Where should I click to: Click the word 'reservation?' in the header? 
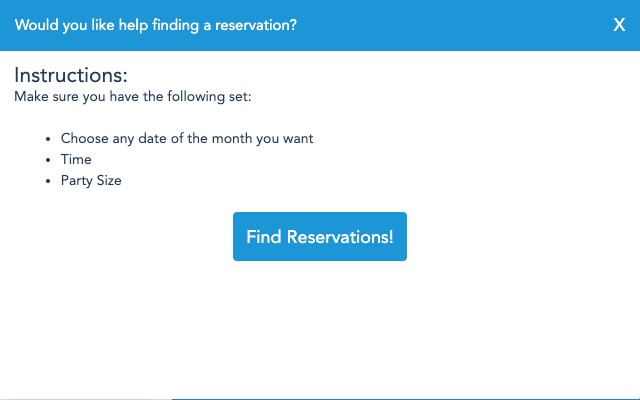click(255, 25)
